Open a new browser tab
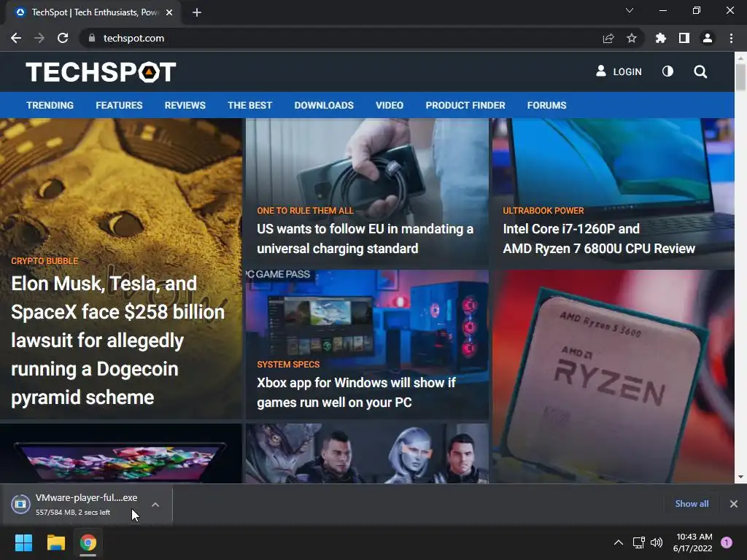 197,12
